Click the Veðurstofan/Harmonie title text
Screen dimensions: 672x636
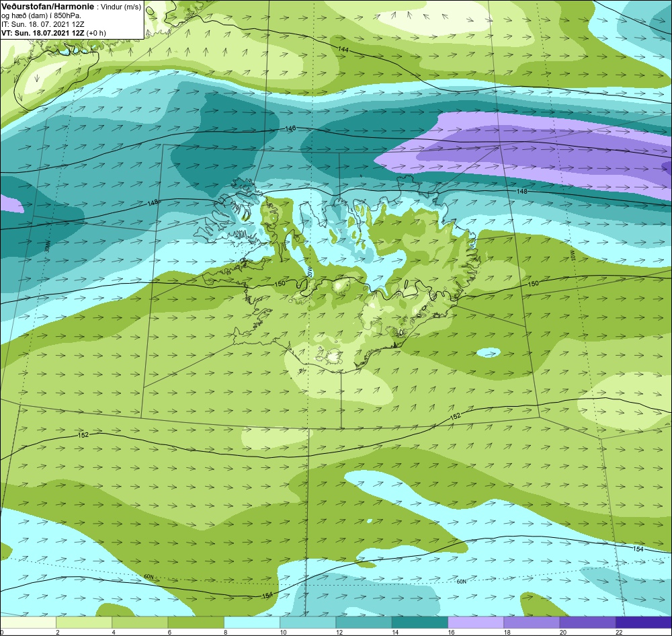click(47, 7)
